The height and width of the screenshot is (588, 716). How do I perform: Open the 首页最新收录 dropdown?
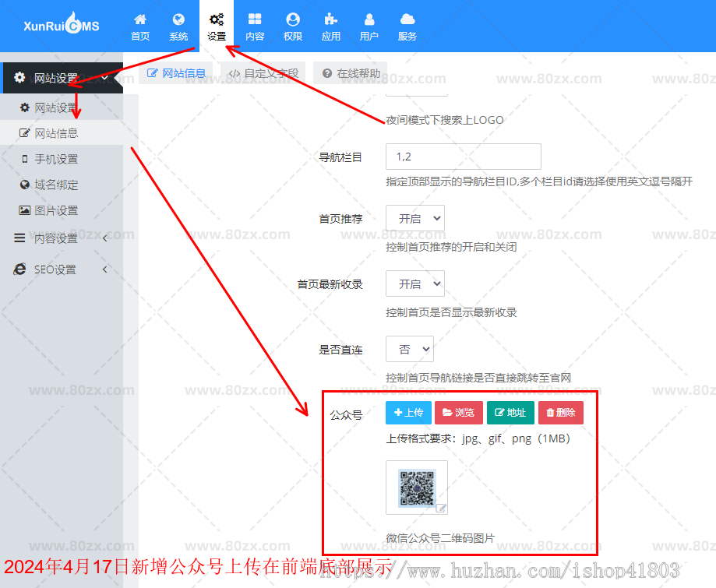point(414,283)
